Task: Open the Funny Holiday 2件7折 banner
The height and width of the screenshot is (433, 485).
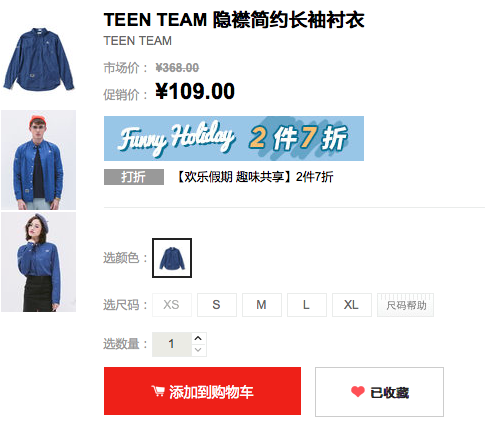Action: [x=234, y=138]
